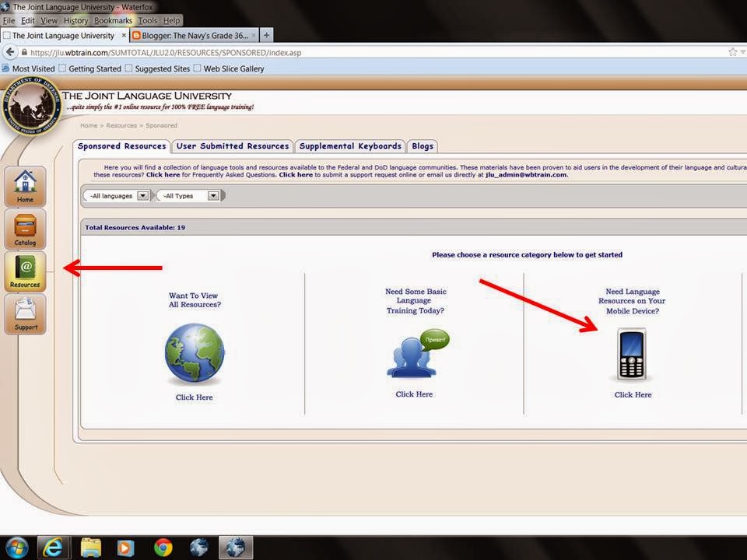Open the Help menu
Screen dimensions: 747x560
pos(171,20)
